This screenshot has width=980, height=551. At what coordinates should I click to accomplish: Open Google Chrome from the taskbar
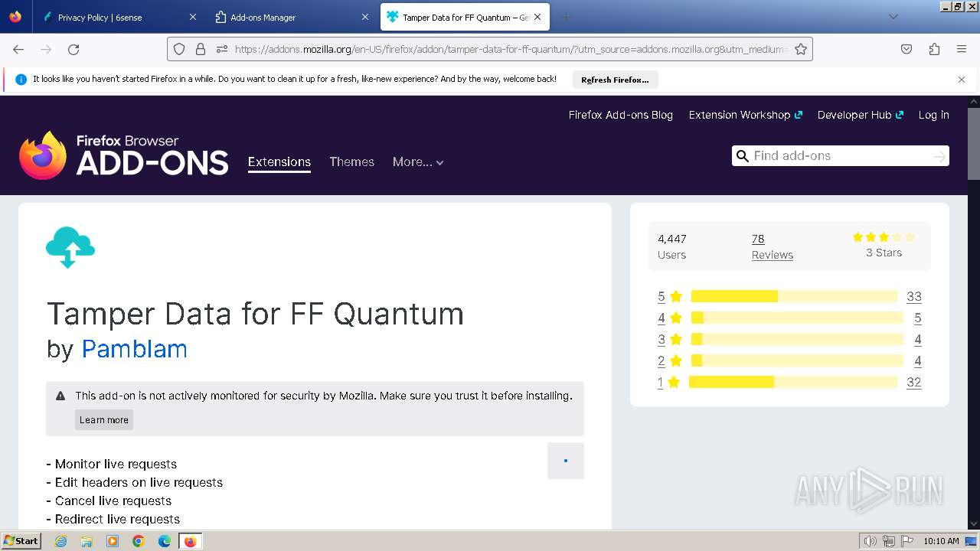tap(139, 541)
